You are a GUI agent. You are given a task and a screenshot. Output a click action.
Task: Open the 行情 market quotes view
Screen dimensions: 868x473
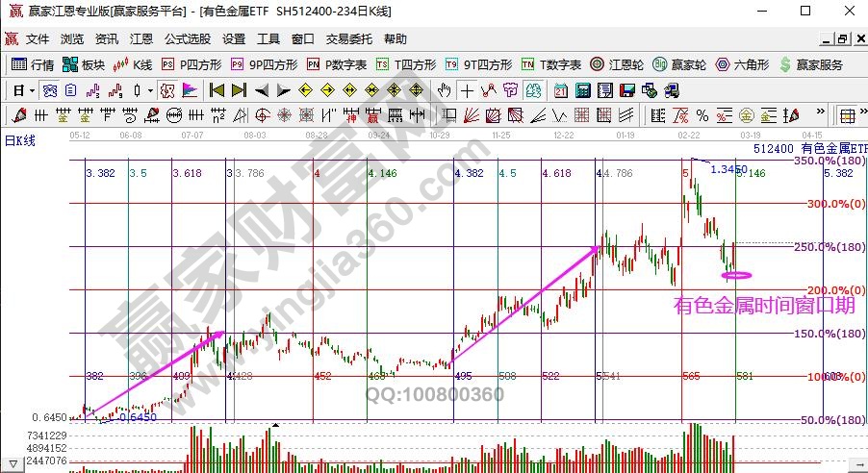[33, 65]
